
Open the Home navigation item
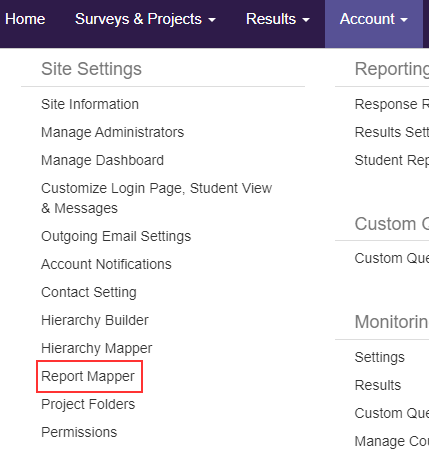click(x=25, y=19)
